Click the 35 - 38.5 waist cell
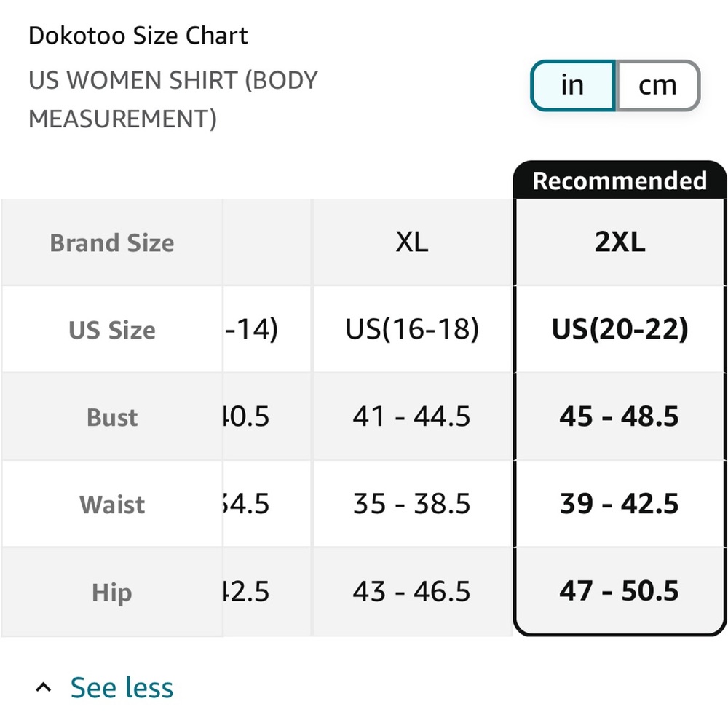728x728 pixels. coord(412,504)
